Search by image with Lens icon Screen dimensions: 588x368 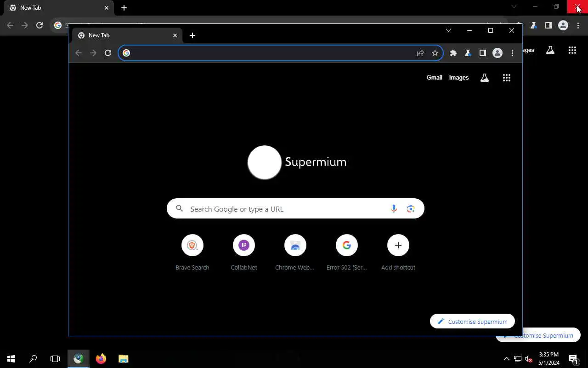pos(411,209)
